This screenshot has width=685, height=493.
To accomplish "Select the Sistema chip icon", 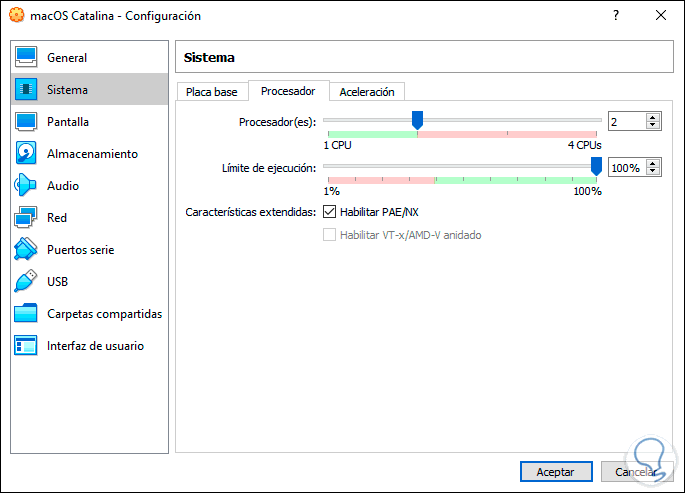I will 26,89.
